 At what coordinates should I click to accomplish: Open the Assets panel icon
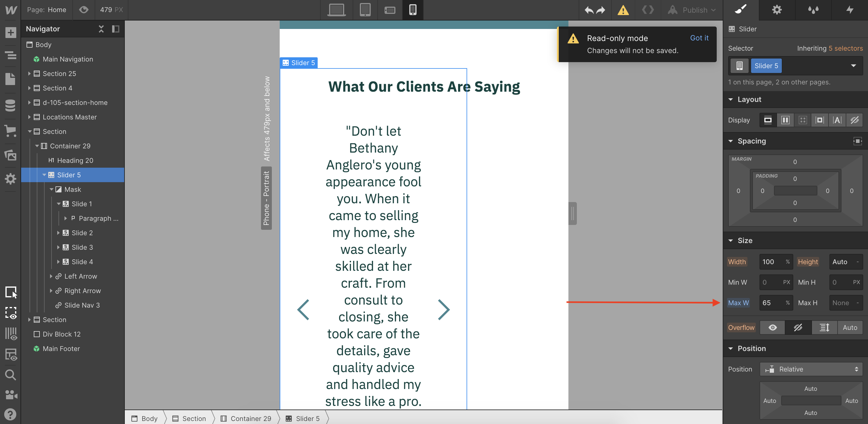pyautogui.click(x=11, y=155)
